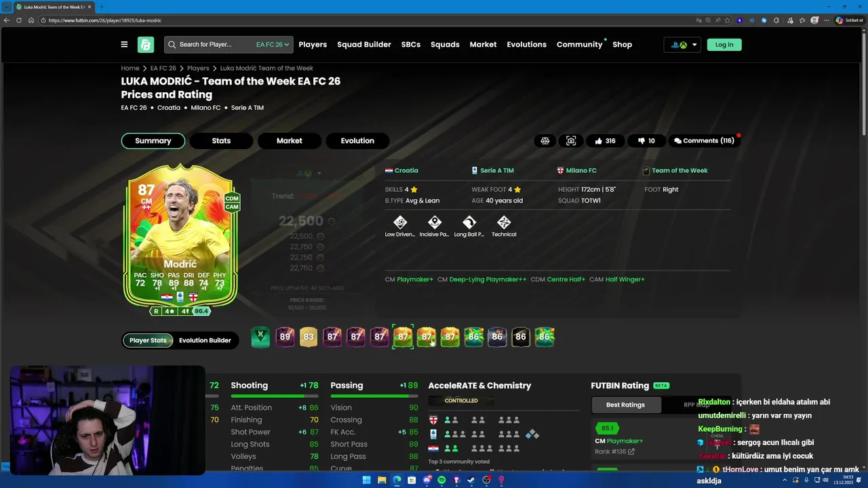Select the 89 rated Modrić card version
868x488 pixels.
tap(285, 337)
